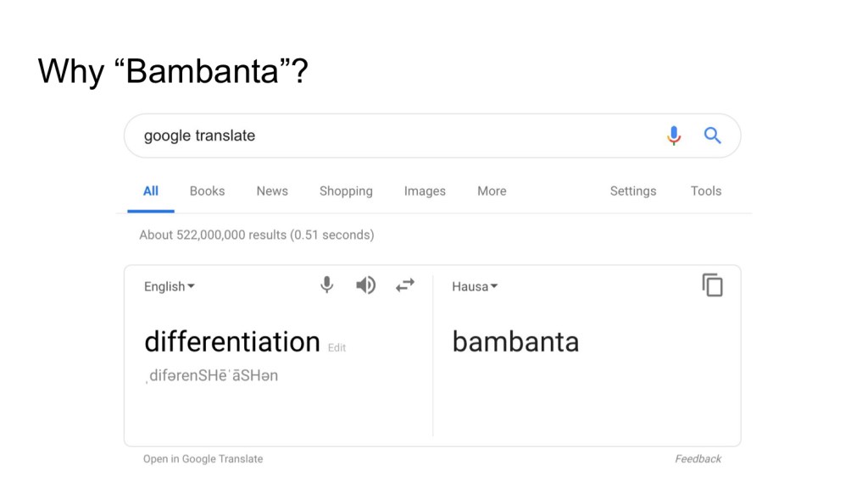Expand the English source language dropdown

coord(170,286)
